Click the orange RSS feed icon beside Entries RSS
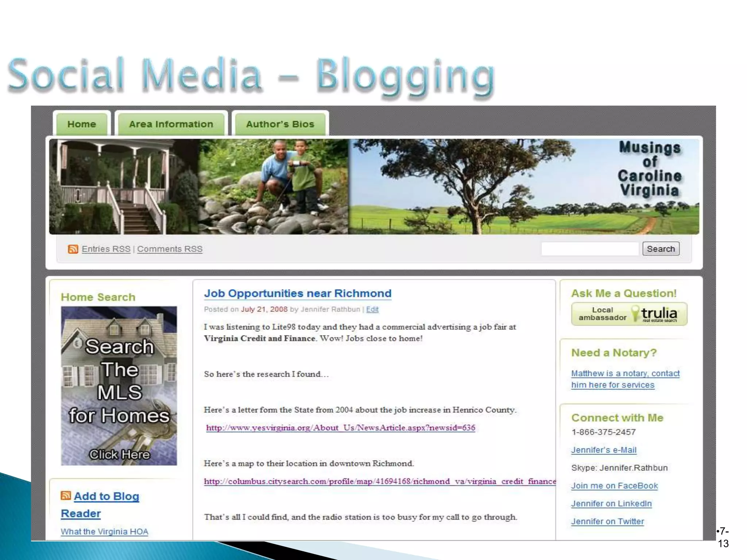The height and width of the screenshot is (560, 747). tap(73, 249)
